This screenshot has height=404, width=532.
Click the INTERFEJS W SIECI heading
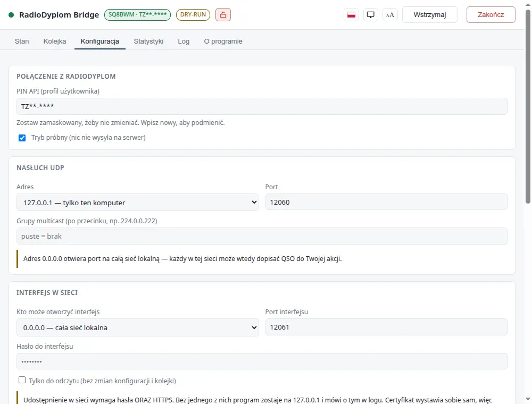(47, 293)
